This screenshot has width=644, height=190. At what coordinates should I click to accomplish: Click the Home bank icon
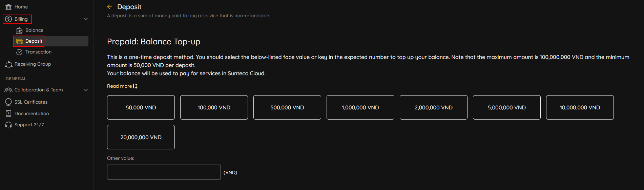(8, 7)
